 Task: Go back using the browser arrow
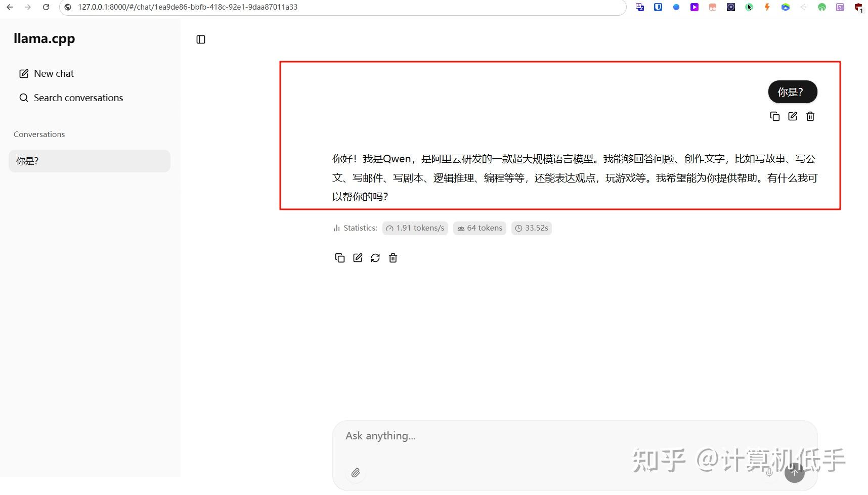[x=9, y=7]
